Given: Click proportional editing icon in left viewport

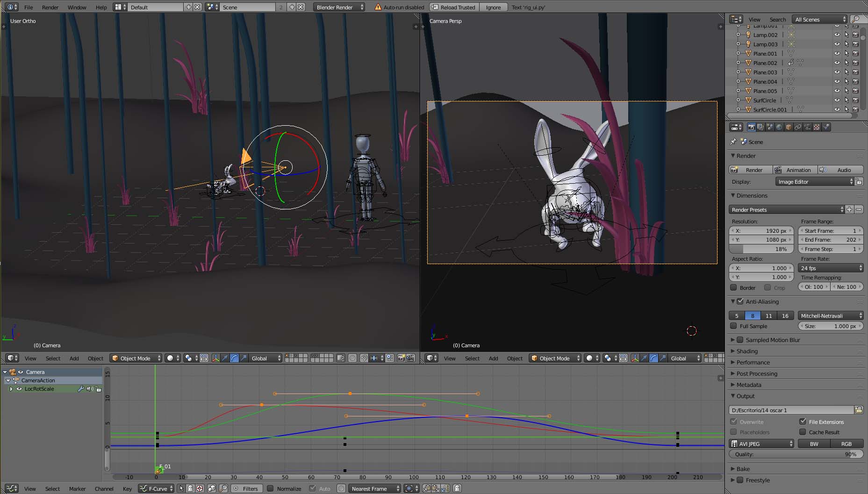Looking at the screenshot, I should [352, 358].
